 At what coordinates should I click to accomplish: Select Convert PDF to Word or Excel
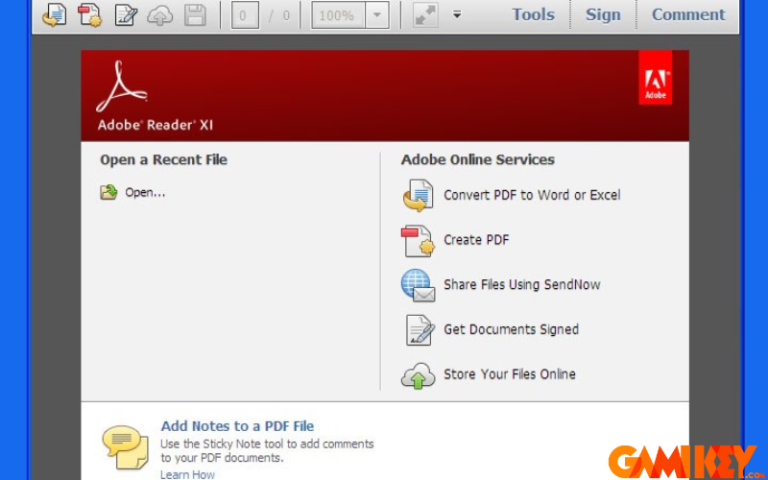tap(532, 195)
